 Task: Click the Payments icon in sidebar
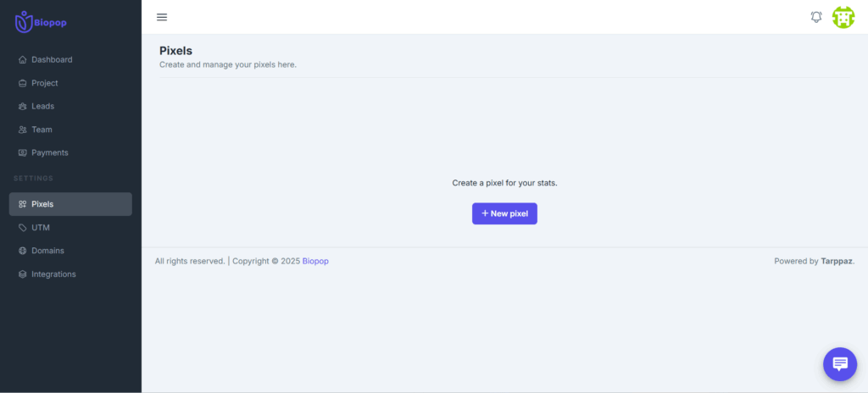point(23,153)
